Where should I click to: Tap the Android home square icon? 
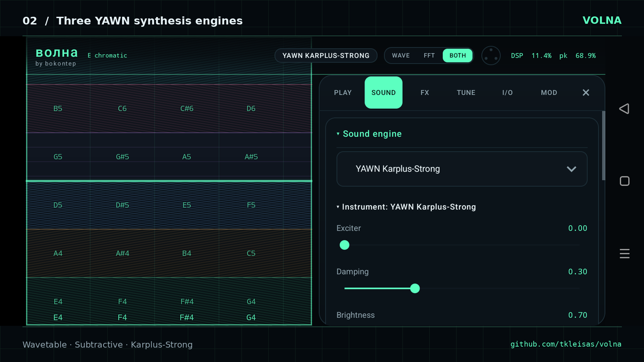click(x=625, y=181)
